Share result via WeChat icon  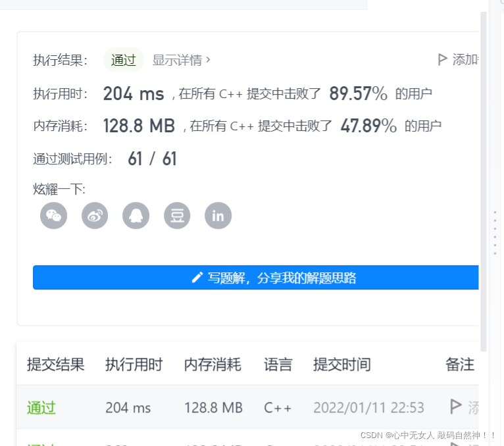tap(54, 216)
